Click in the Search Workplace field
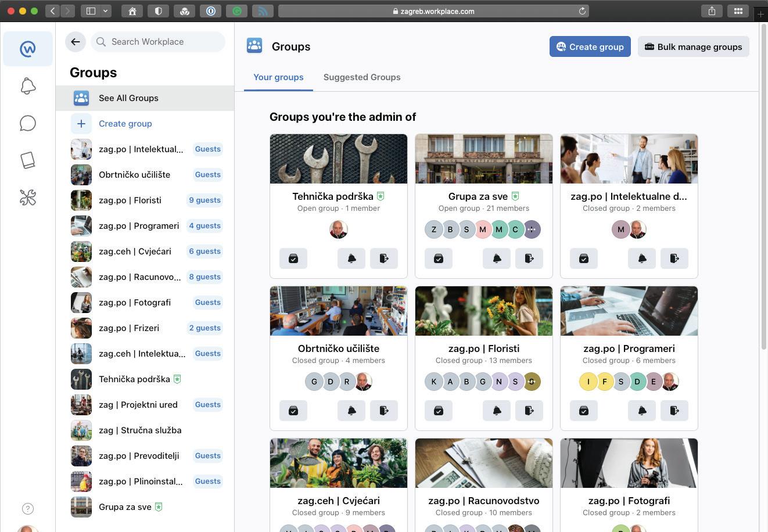The width and height of the screenshot is (768, 532). pos(158,42)
